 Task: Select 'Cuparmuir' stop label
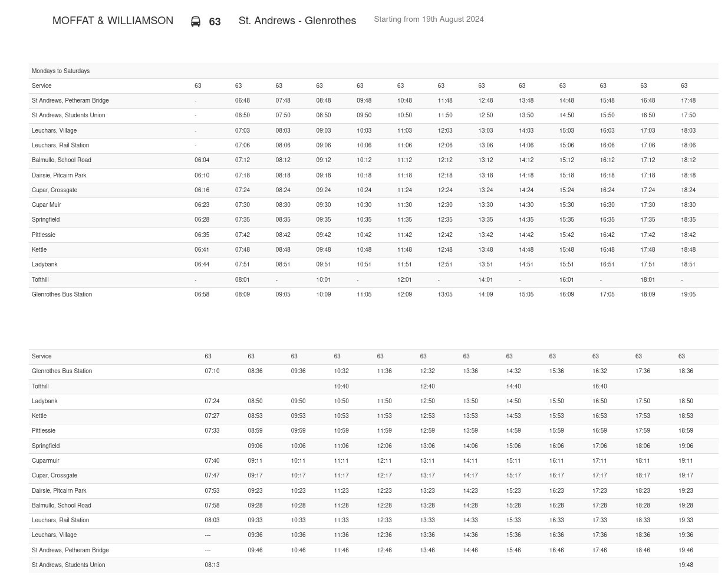click(45, 461)
